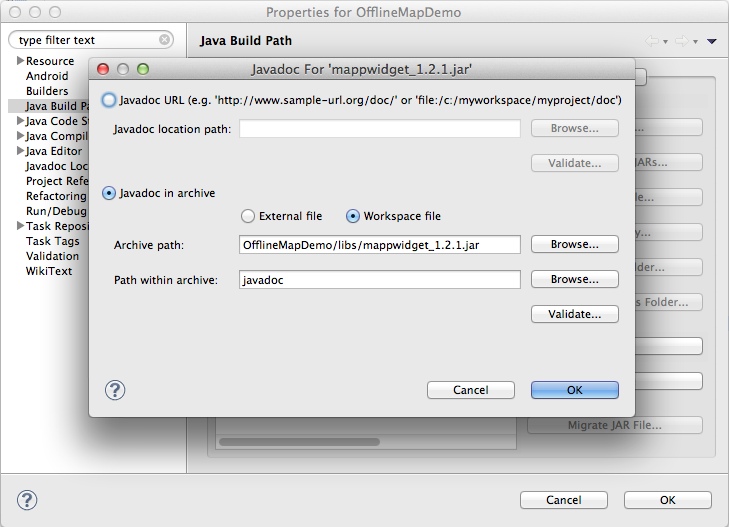The width and height of the screenshot is (729, 527).
Task: Choose the Workspace file radio button
Action: click(x=352, y=216)
